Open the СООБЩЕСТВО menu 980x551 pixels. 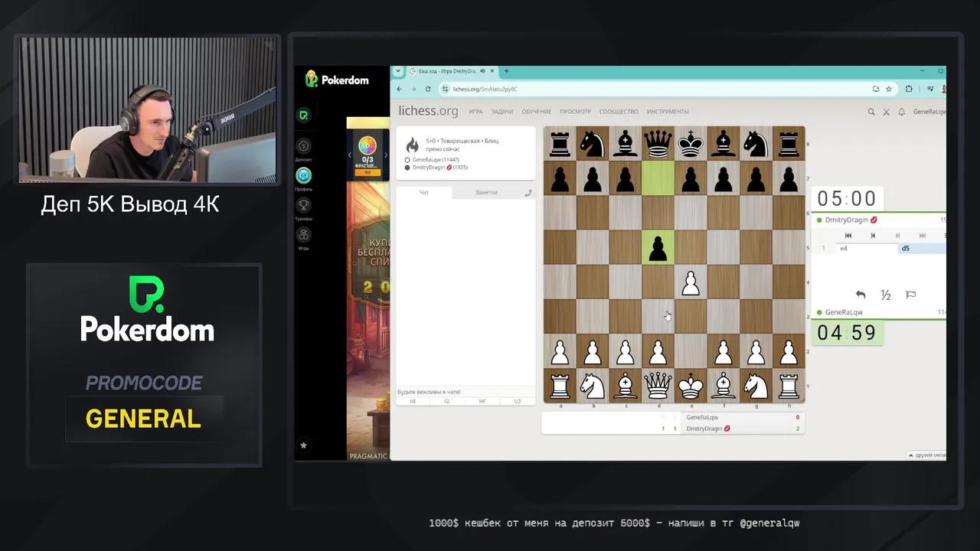619,112
